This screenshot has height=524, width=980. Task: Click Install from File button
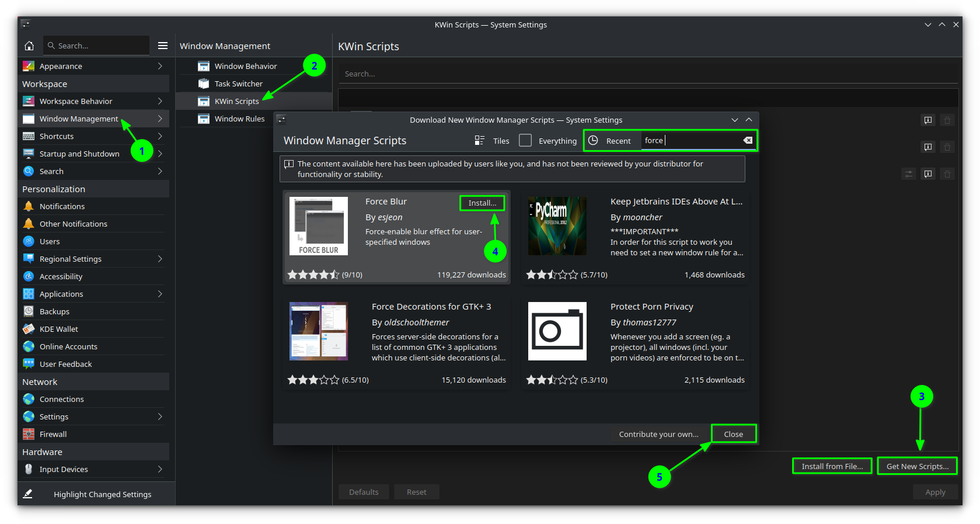pyautogui.click(x=832, y=466)
